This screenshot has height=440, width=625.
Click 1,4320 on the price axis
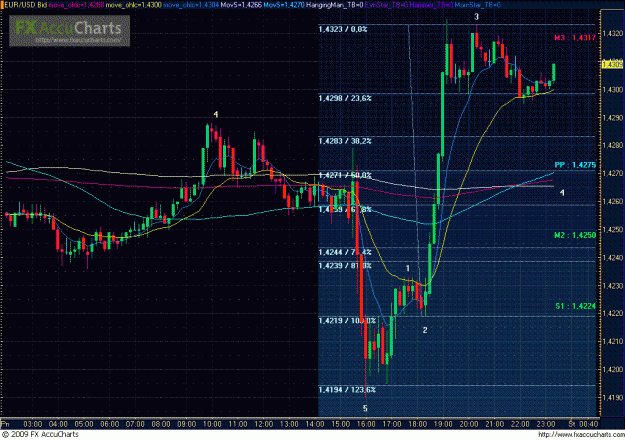613,33
